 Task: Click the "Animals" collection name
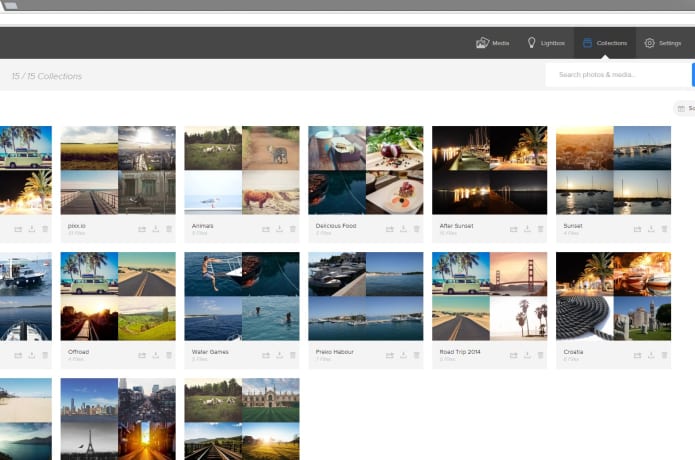(x=203, y=226)
